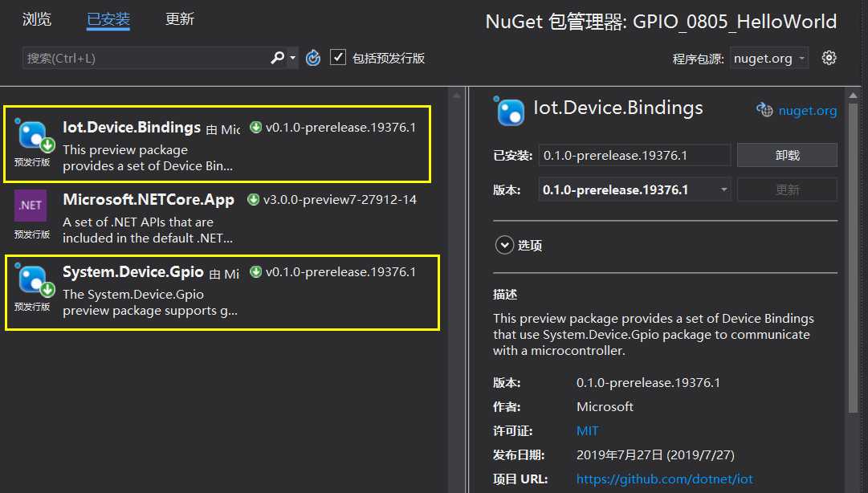Click the globe icon beside nuget.org link
868x493 pixels.
point(764,110)
